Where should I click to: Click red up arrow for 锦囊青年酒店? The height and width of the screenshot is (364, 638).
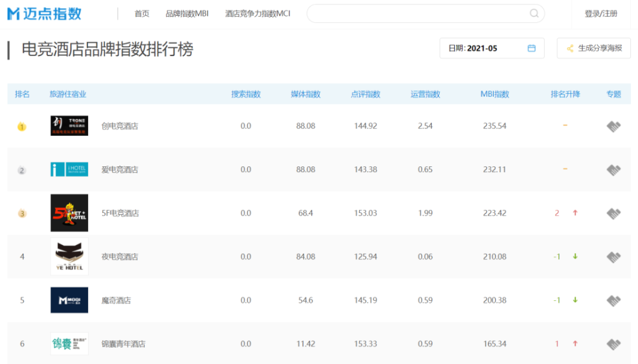coord(575,343)
